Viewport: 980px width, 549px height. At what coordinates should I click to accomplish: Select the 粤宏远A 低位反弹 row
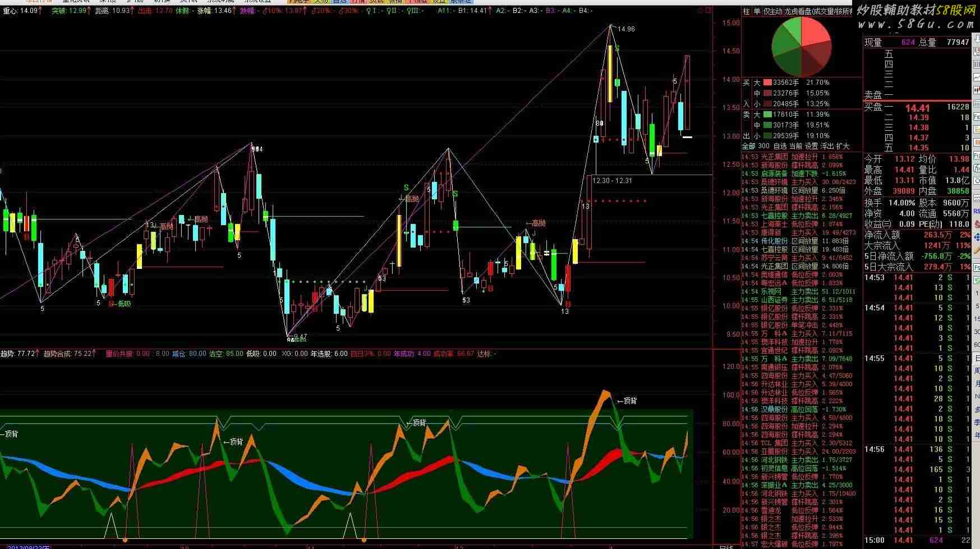click(x=801, y=283)
